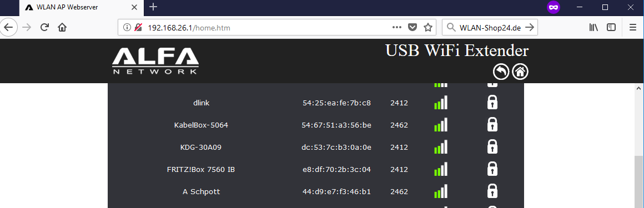Reload the page
The image size is (644, 208).
tap(44, 28)
